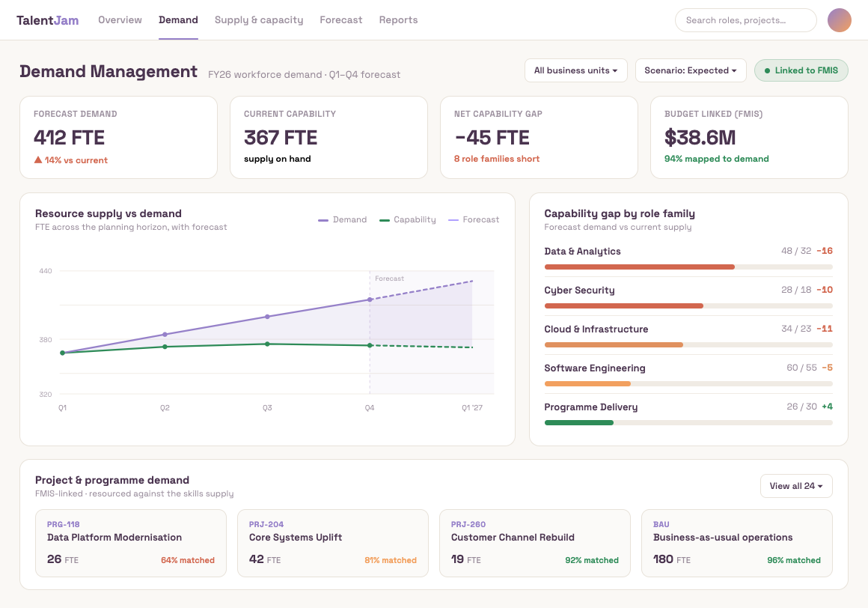Click the Cyber Security gap bar
The height and width of the screenshot is (608, 868).
coord(688,305)
